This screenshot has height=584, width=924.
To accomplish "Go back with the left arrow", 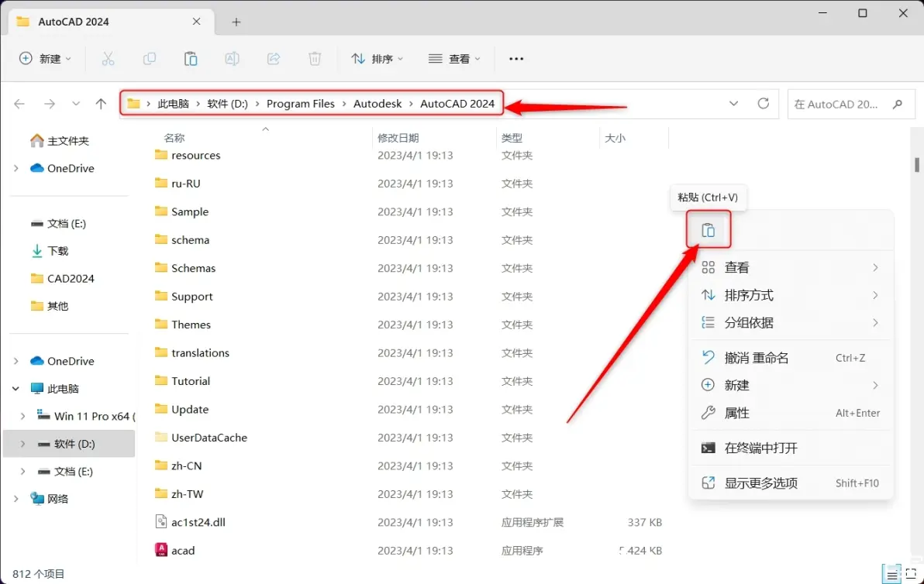I will [x=19, y=105].
